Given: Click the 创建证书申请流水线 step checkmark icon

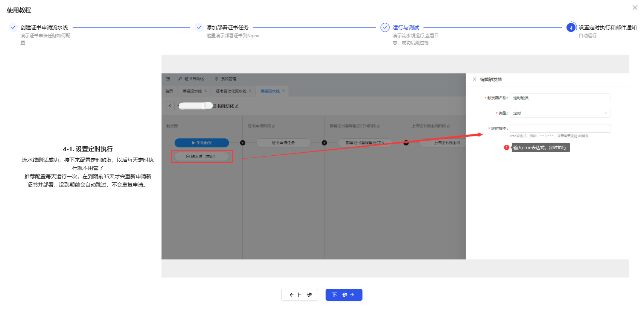Looking at the screenshot, I should [13, 27].
